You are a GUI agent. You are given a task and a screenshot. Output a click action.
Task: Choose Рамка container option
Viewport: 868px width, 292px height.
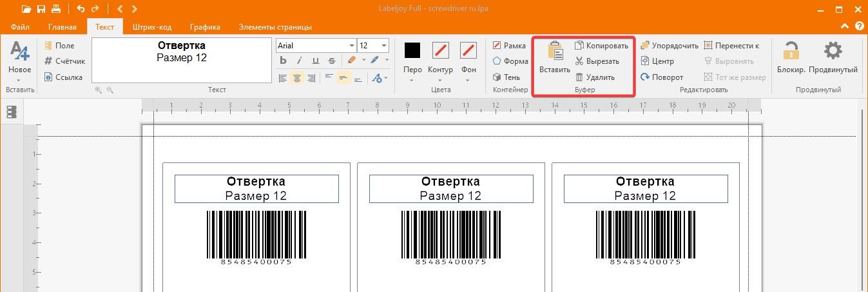point(509,46)
